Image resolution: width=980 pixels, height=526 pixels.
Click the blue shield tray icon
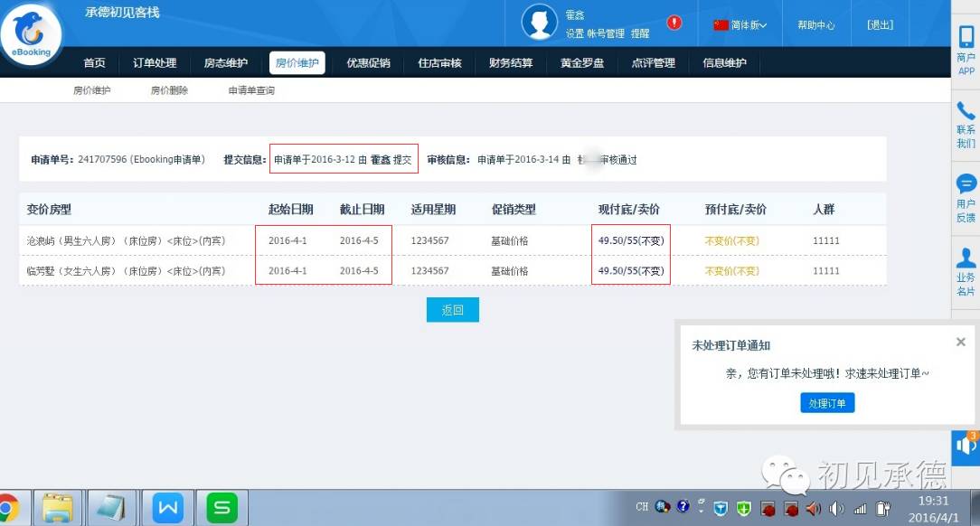[x=721, y=509]
